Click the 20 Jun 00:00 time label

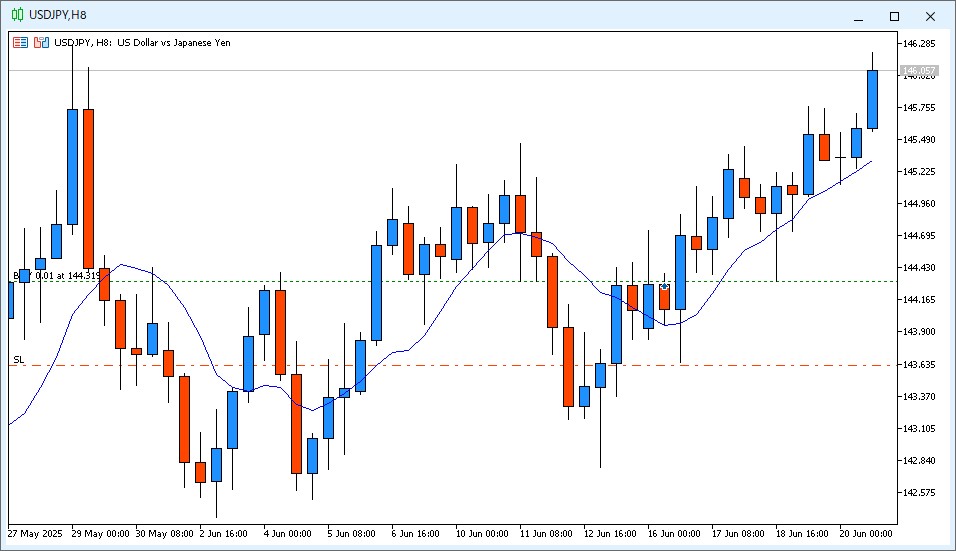coord(866,534)
